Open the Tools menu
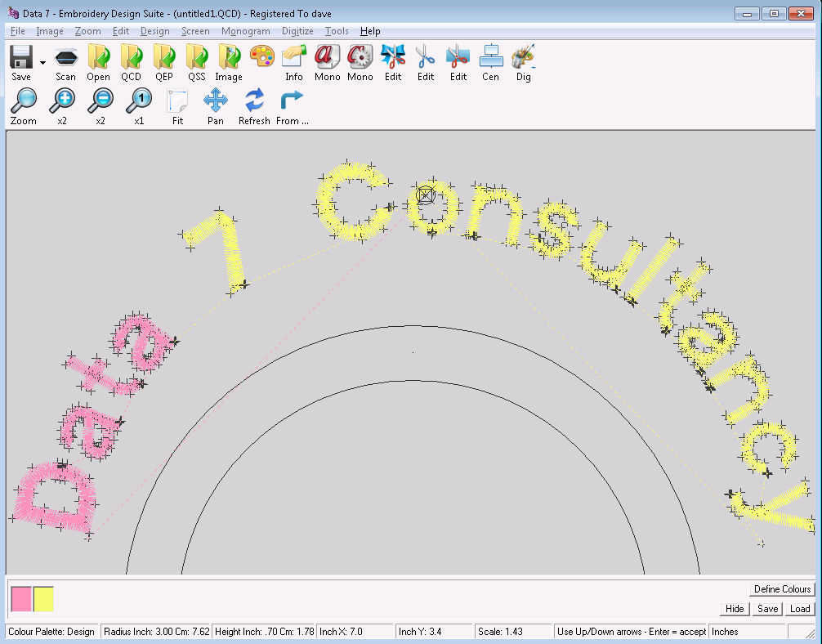Viewport: 822px width, 644px height. click(x=337, y=31)
